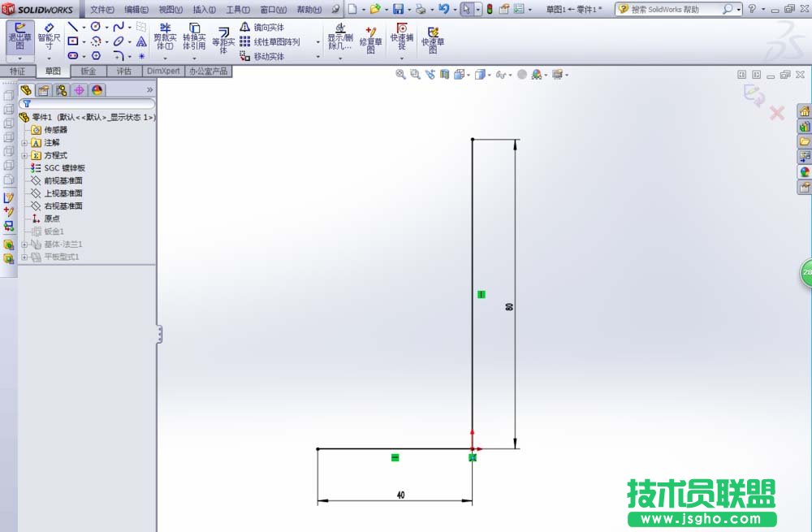Click the Zoom to Fit view icon
Viewport: 812px width, 532px height.
coord(400,75)
